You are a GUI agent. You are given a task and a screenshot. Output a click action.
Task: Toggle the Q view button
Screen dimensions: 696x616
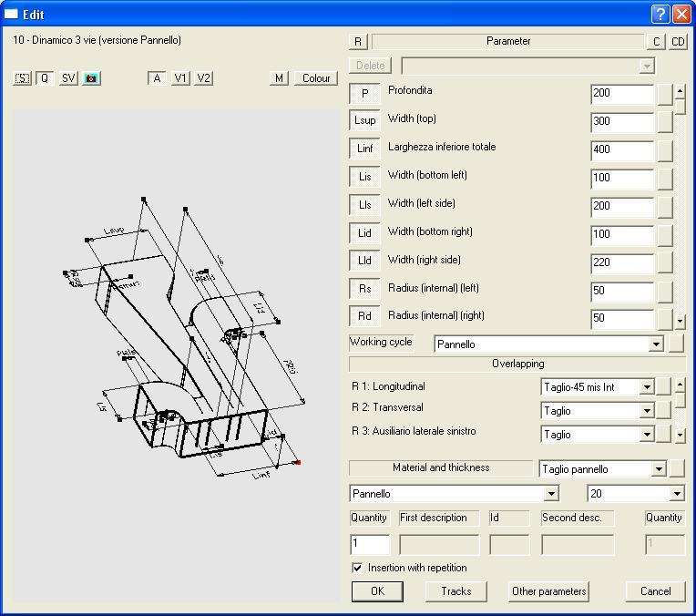45,78
